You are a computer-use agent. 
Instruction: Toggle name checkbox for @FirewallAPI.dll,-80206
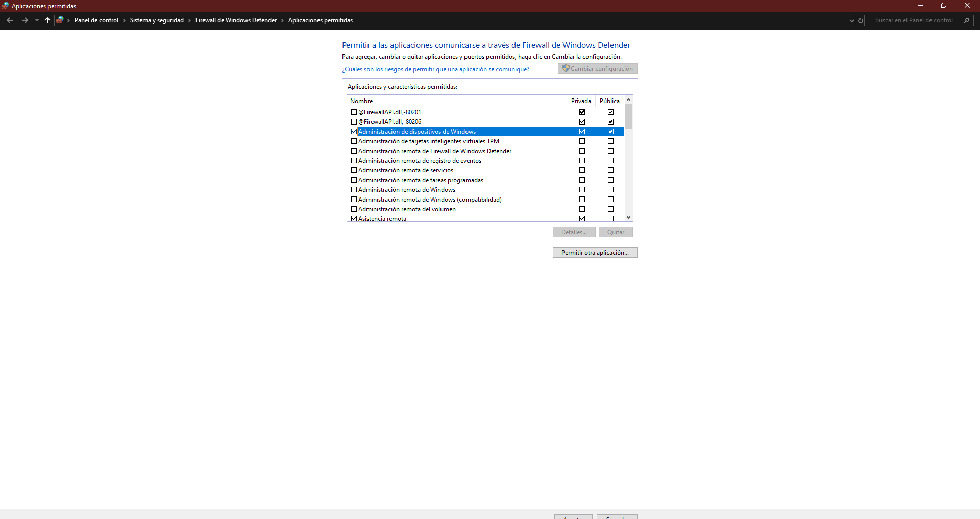tap(354, 122)
